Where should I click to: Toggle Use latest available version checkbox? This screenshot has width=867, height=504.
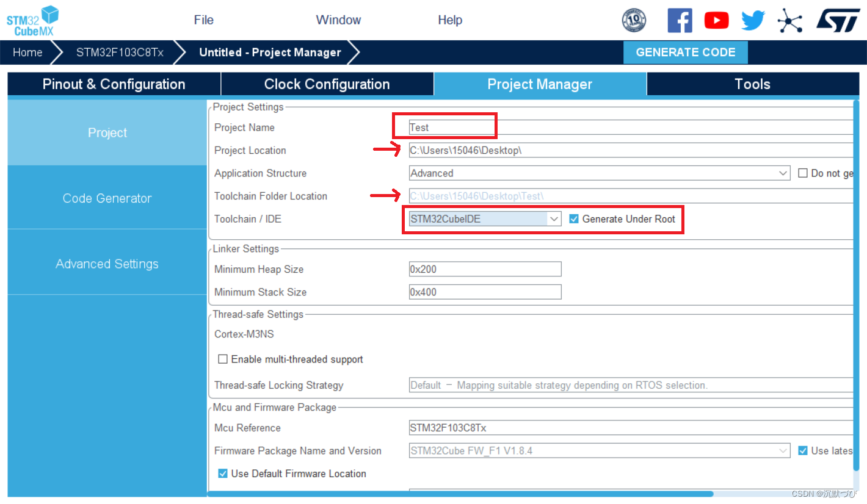803,451
